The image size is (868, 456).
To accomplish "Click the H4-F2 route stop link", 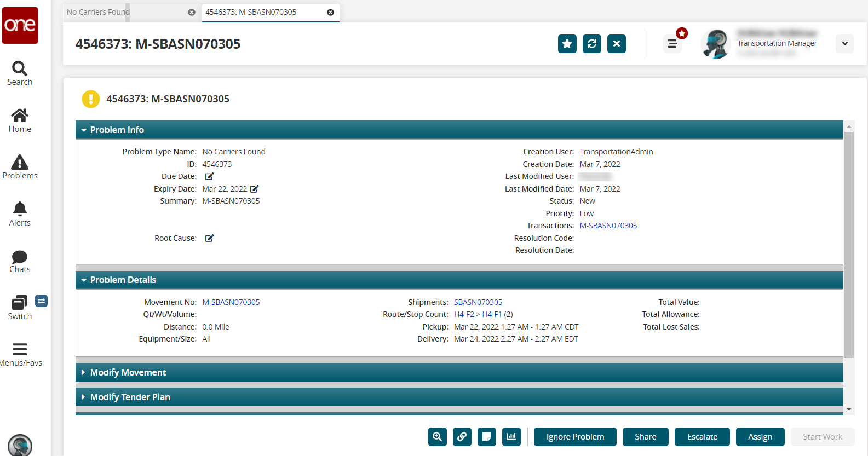I will [x=464, y=314].
